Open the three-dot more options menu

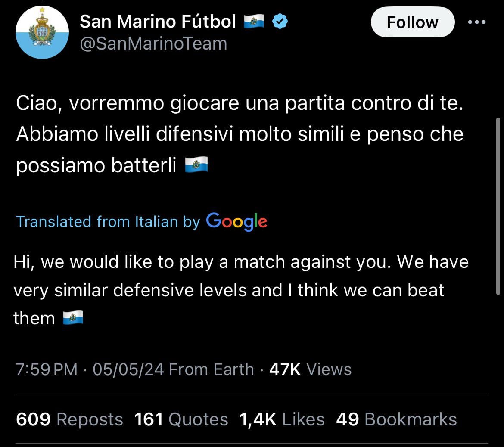[477, 22]
